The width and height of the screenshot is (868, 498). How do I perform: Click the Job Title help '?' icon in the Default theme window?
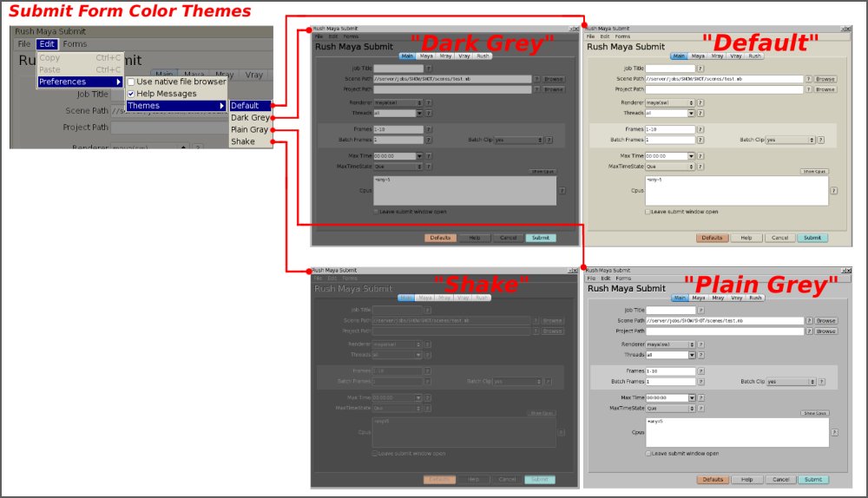[700, 68]
